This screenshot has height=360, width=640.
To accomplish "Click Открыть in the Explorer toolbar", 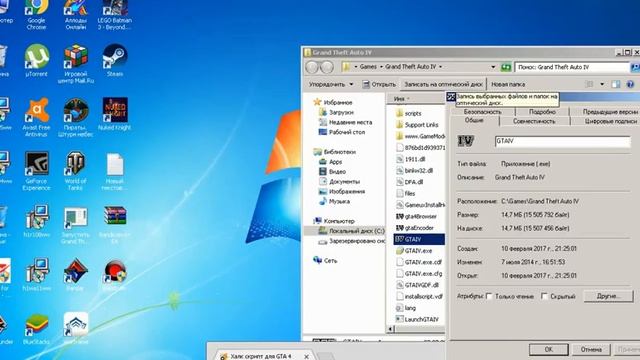I will click(379, 84).
